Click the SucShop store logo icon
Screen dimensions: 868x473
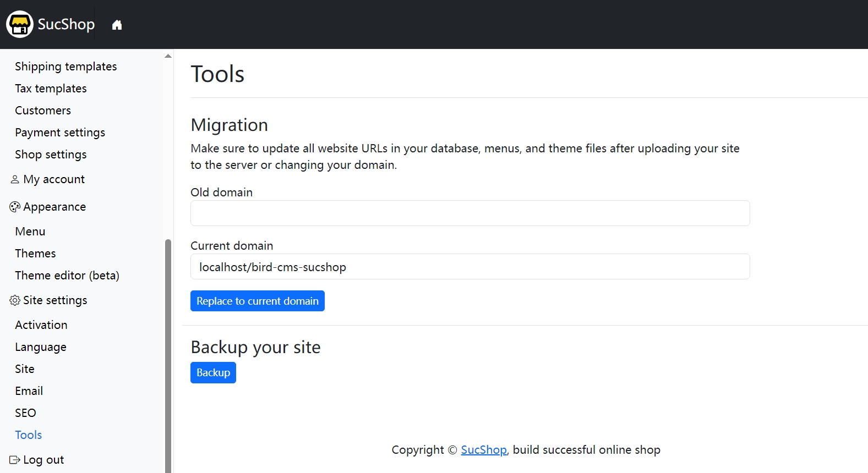(20, 24)
